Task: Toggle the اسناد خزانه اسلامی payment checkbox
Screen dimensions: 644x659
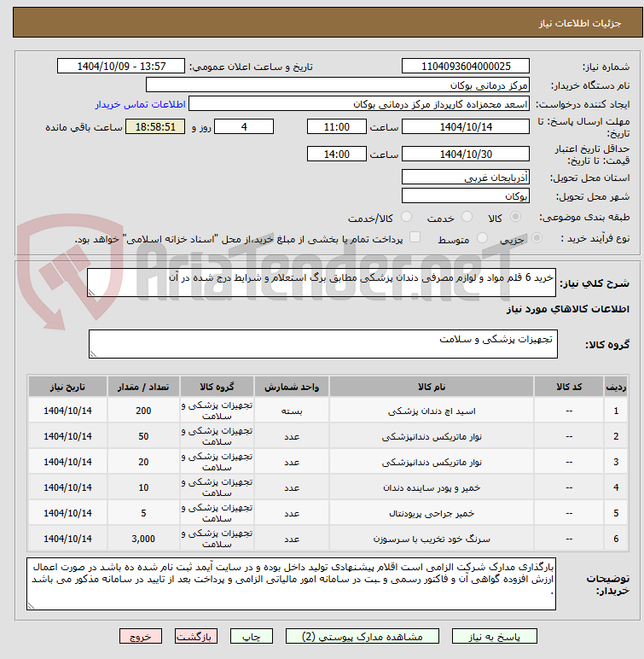Action: coord(415,237)
